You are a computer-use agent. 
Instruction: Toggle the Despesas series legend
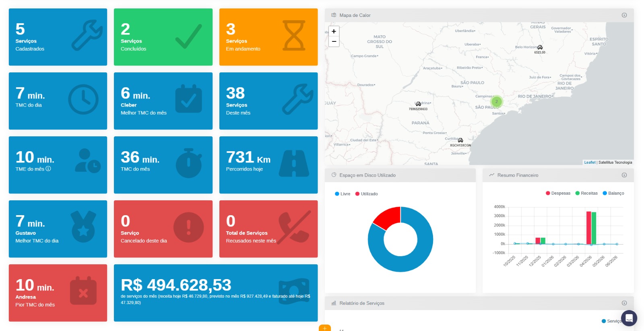pyautogui.click(x=558, y=193)
